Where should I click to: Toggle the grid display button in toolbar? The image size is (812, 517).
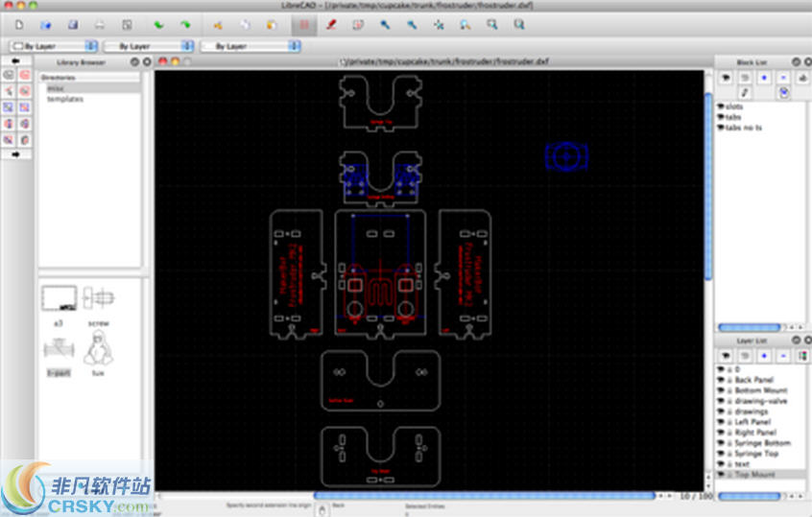coord(304,25)
